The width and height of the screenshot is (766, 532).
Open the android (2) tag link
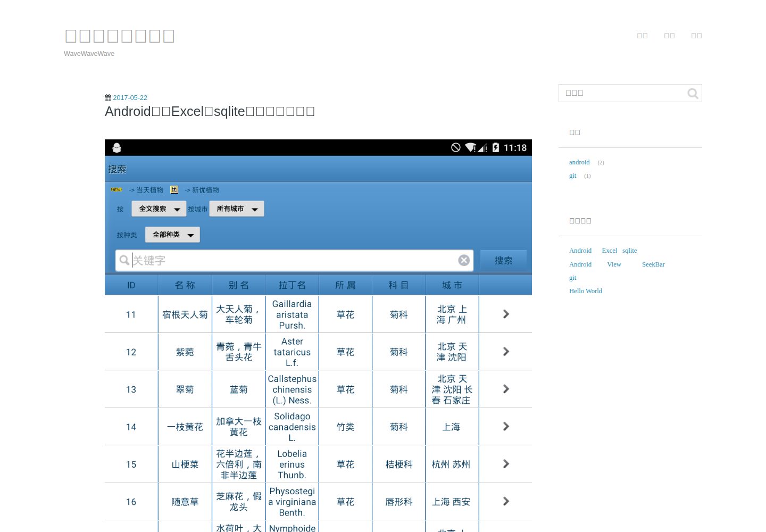pyautogui.click(x=579, y=162)
